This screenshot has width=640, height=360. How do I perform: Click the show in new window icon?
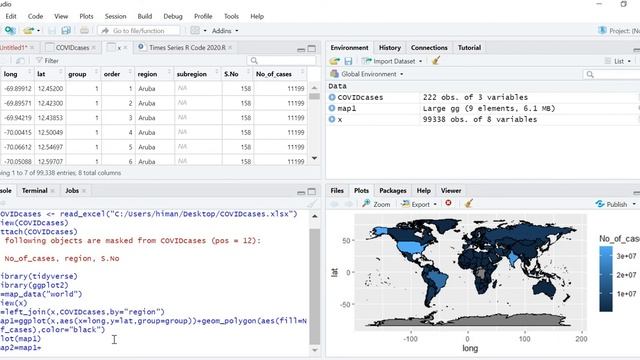coord(19,61)
